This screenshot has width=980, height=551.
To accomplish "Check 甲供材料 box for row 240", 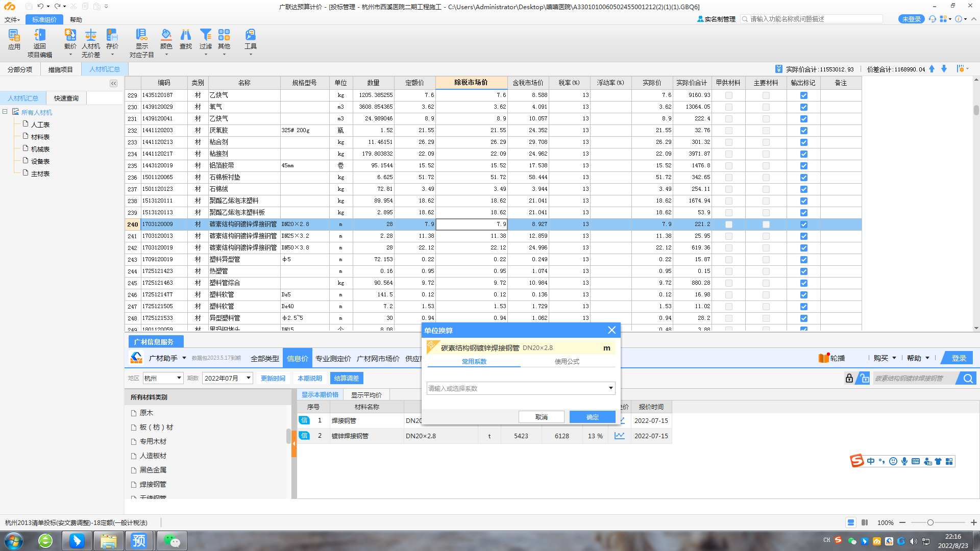I will (728, 224).
